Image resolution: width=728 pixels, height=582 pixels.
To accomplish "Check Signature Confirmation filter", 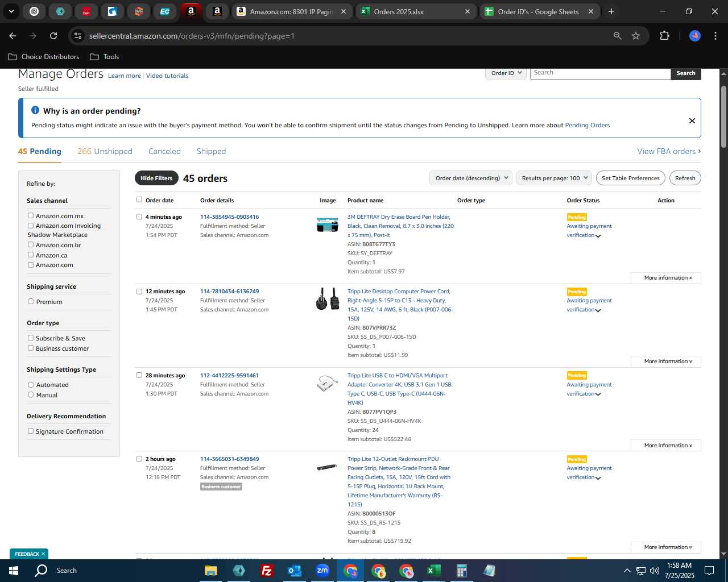I will 31,431.
